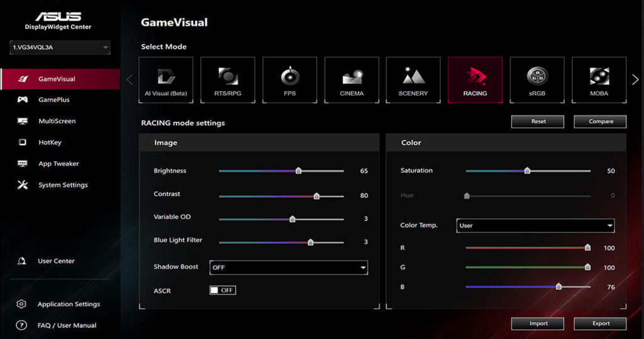The image size is (644, 339).
Task: Click the FAQ question mark icon
Action: click(x=21, y=325)
